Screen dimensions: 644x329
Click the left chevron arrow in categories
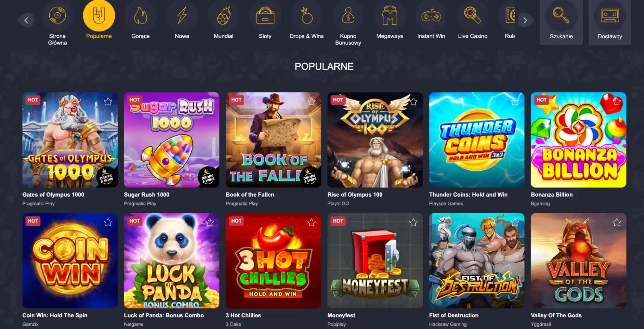(x=26, y=20)
